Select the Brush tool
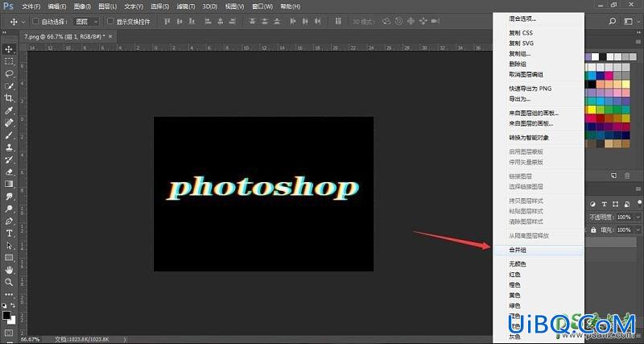 9,135
